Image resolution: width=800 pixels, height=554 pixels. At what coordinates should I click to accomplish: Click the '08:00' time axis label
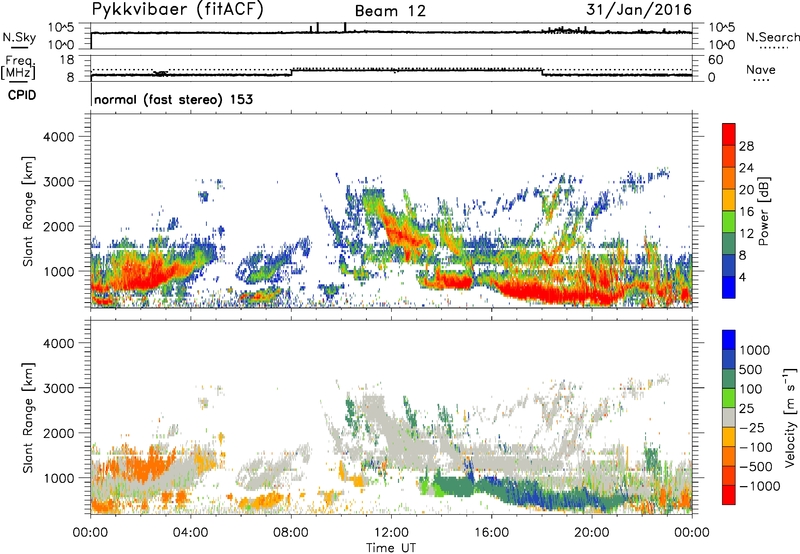tap(291, 533)
